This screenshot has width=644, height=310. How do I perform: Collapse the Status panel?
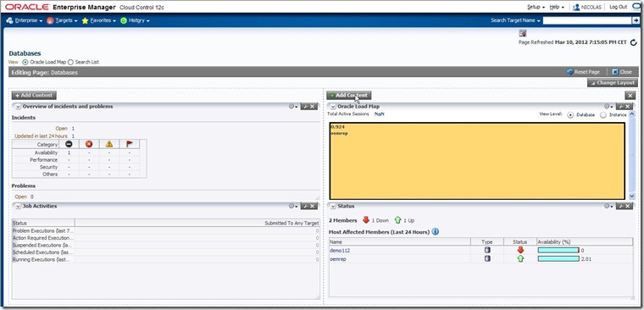(x=333, y=206)
